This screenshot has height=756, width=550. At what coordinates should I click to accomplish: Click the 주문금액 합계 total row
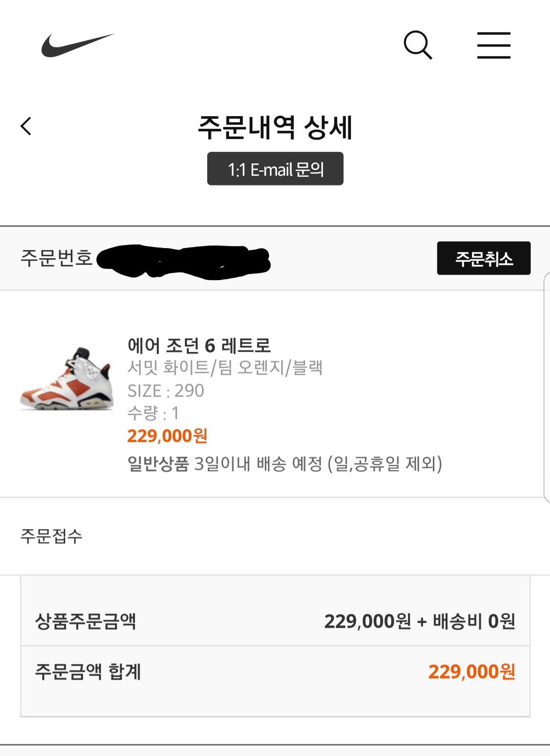tap(275, 672)
